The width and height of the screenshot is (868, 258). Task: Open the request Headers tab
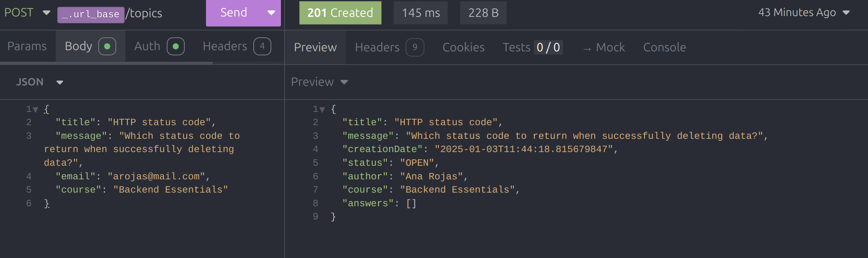point(236,46)
